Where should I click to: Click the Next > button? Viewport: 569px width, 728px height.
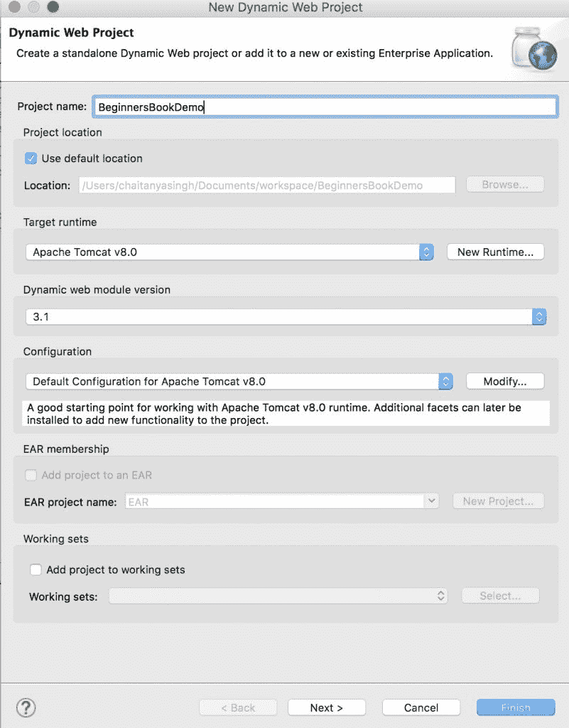[327, 707]
